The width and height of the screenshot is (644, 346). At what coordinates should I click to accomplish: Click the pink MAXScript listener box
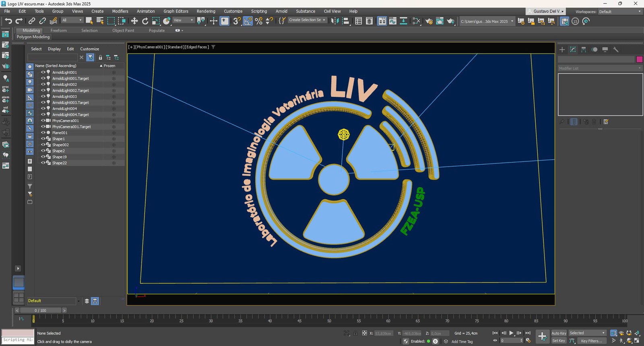(18, 333)
